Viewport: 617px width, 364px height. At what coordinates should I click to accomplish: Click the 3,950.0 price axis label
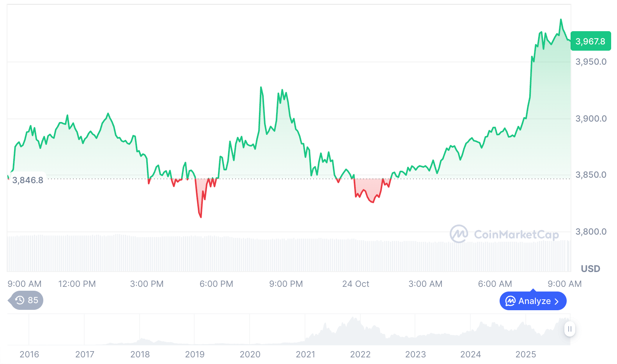click(591, 62)
